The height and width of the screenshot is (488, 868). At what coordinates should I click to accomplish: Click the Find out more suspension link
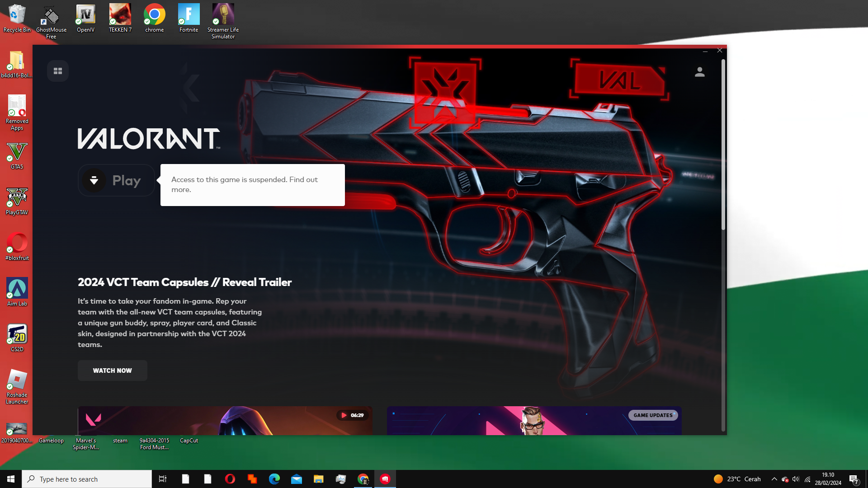302,179
